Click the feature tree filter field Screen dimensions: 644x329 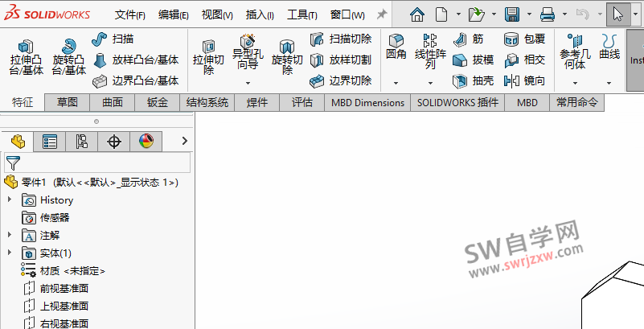[97, 163]
